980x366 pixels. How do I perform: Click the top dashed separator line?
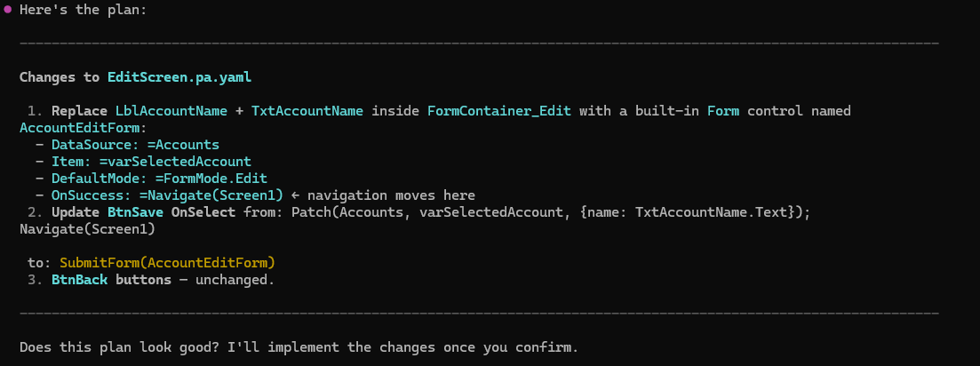479,43
